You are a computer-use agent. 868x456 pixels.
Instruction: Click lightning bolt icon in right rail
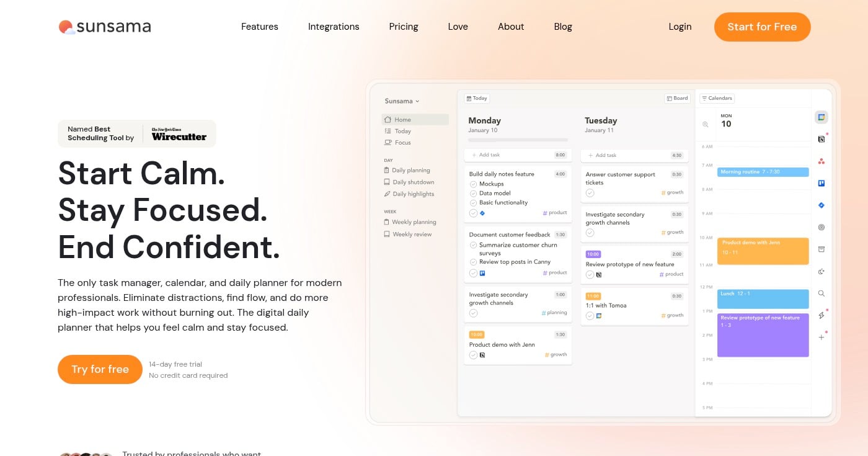tap(821, 315)
